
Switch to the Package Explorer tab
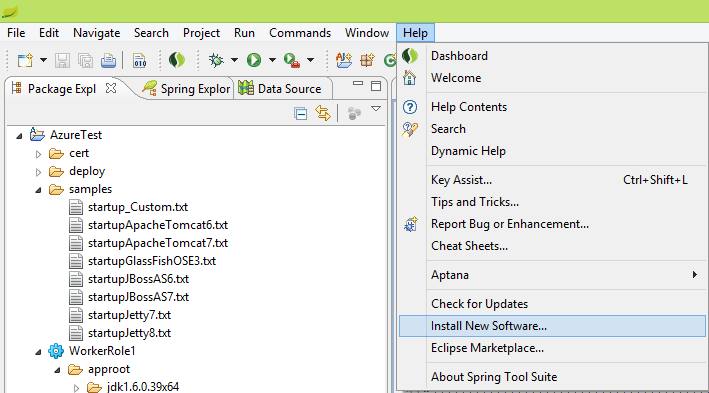click(x=62, y=89)
